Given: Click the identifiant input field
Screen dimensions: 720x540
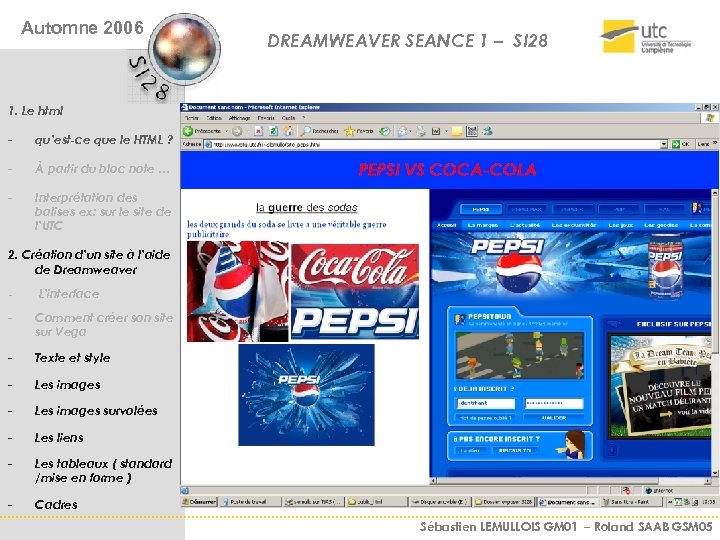Looking at the screenshot, I should [x=485, y=403].
